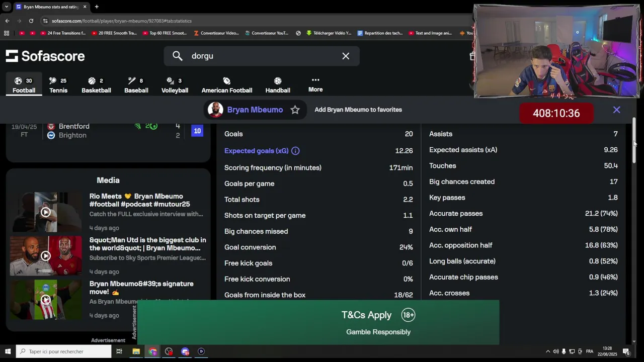This screenshot has width=644, height=362.
Task: Click the Brighton club crest icon
Action: (x=51, y=135)
